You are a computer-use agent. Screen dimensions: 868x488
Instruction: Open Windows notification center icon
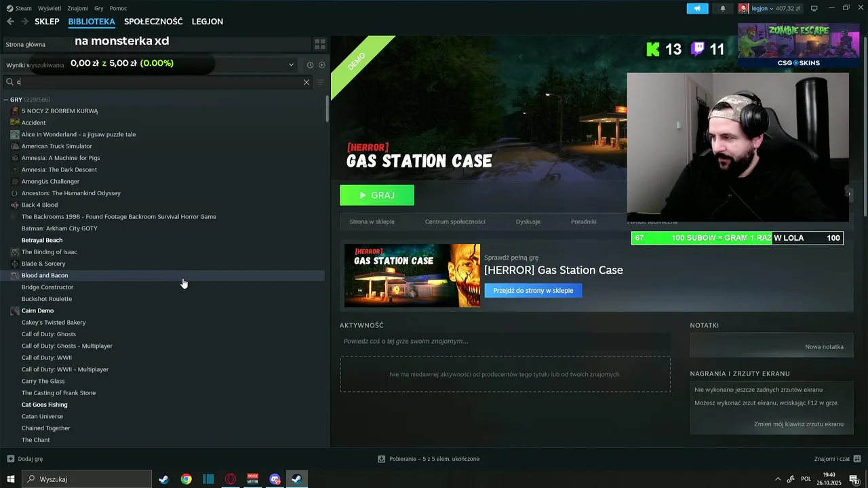click(x=854, y=479)
